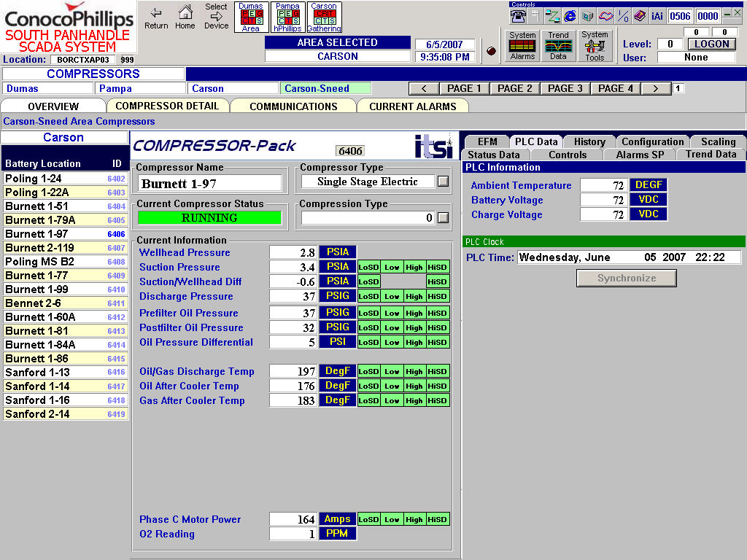Viewport: 747px width, 560px height.
Task: Open the Trend Data icon
Action: 558,45
